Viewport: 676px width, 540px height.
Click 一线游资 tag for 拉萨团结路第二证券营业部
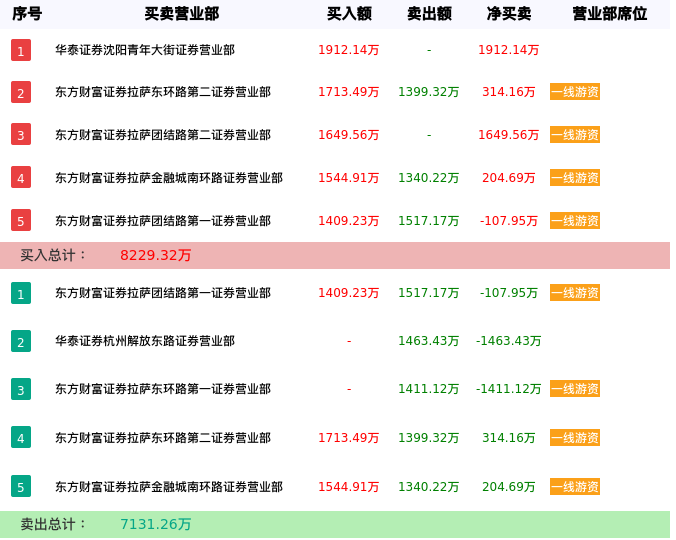(575, 135)
